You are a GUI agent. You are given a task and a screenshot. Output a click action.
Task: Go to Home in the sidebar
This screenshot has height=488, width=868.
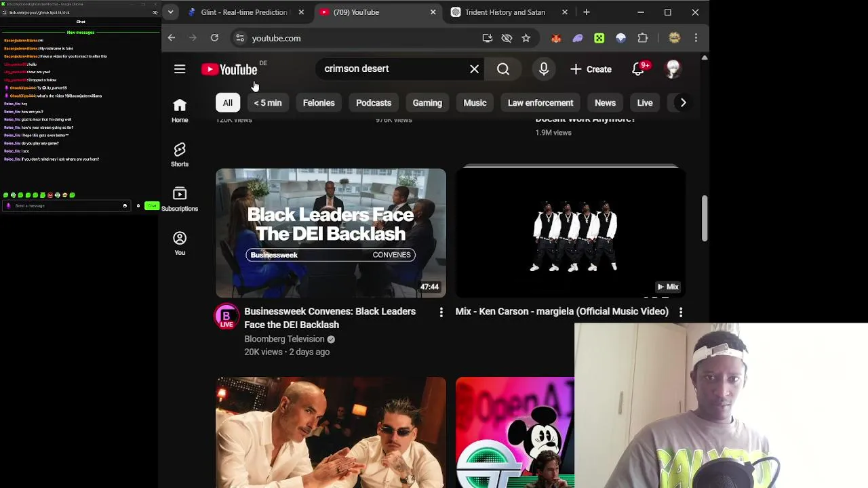point(180,110)
